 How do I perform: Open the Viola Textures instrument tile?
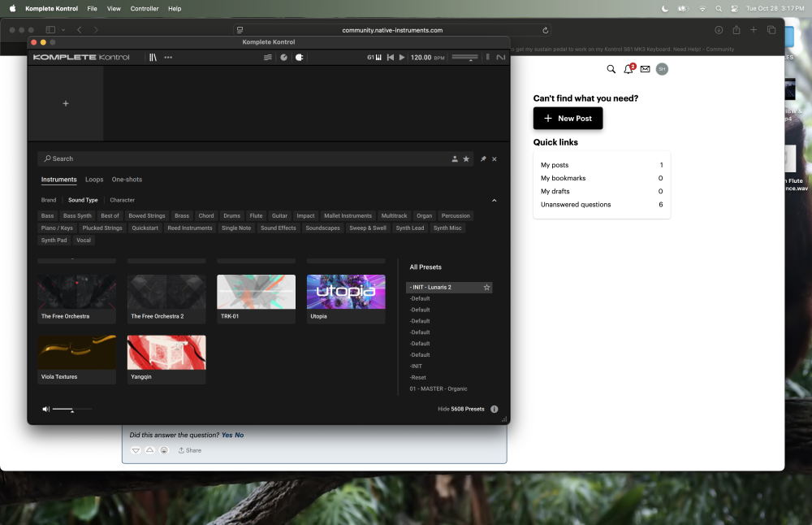76,360
